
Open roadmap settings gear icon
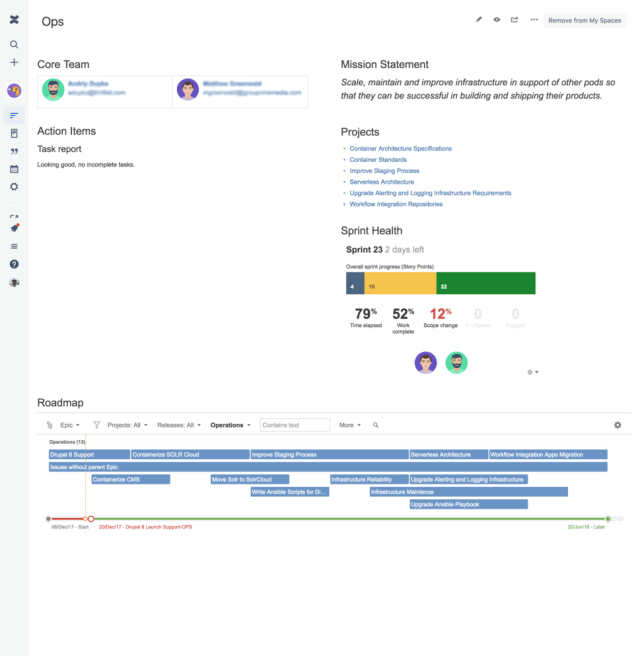617,425
